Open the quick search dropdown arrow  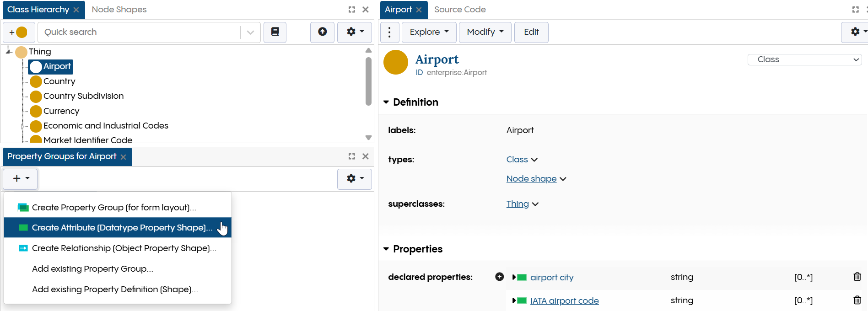click(x=250, y=32)
